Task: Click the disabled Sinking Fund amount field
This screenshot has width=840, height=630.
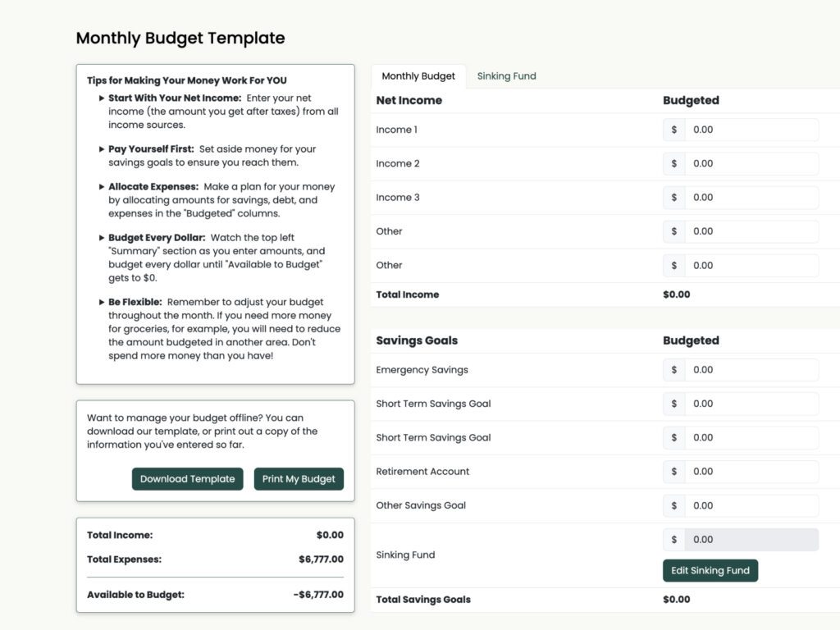Action: point(751,540)
